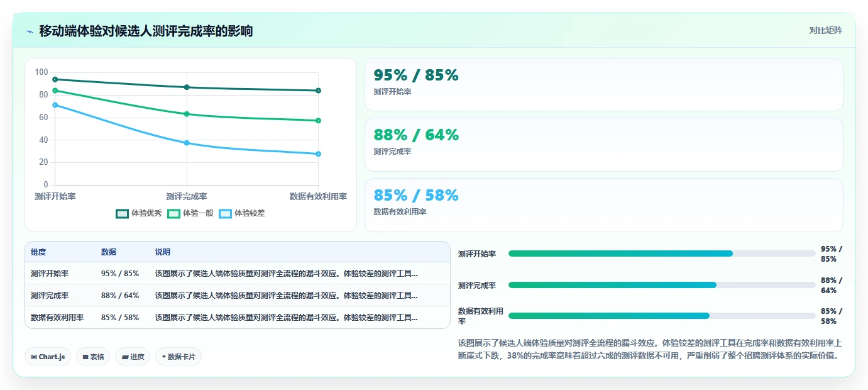Viewport: 868px width, 390px height.
Task: Click the 数据卡片 chip star icon
Action: point(163,357)
